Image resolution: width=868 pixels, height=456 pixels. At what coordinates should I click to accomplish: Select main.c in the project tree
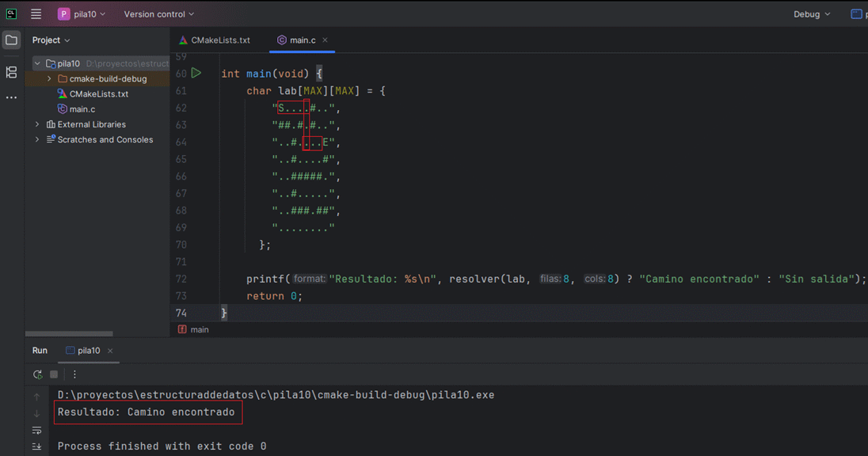click(x=82, y=109)
